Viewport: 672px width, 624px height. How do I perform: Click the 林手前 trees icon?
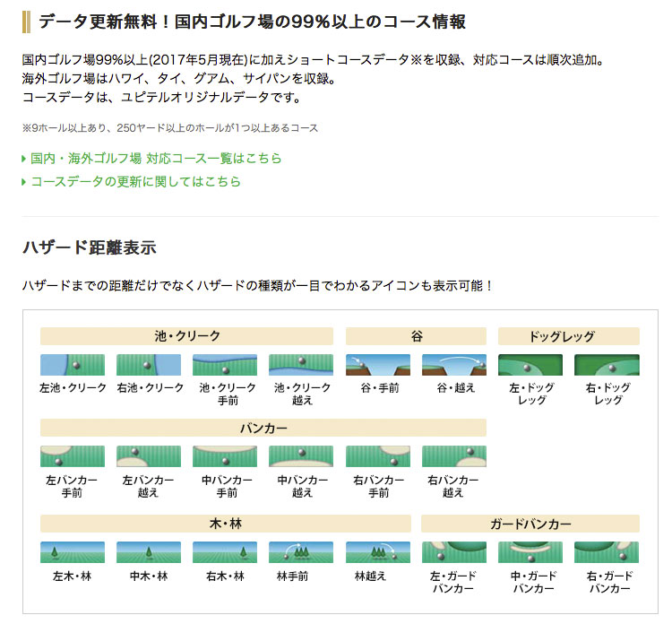coord(302,552)
